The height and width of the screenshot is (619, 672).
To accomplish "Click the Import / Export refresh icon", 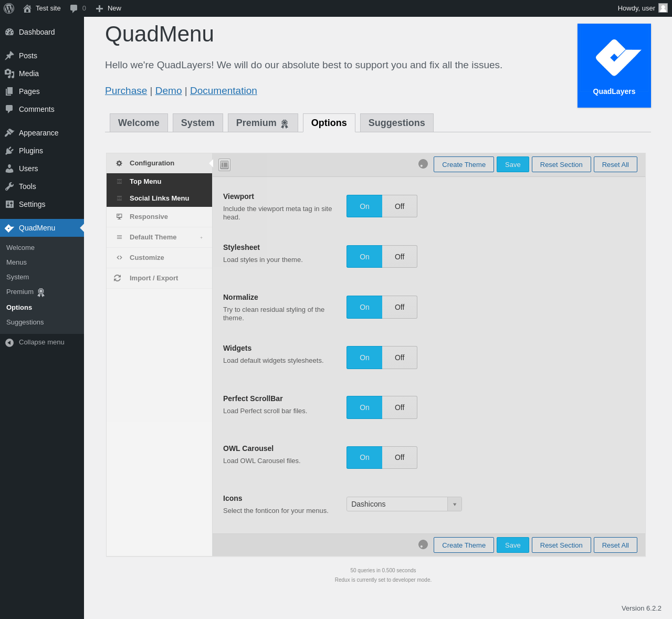I will click(117, 278).
